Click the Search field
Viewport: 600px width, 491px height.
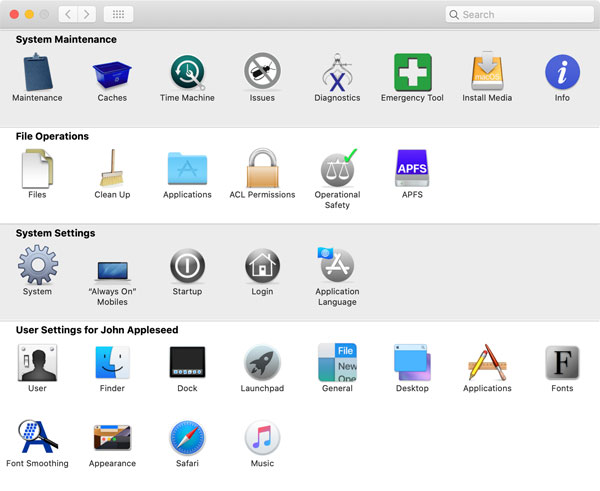pos(520,15)
